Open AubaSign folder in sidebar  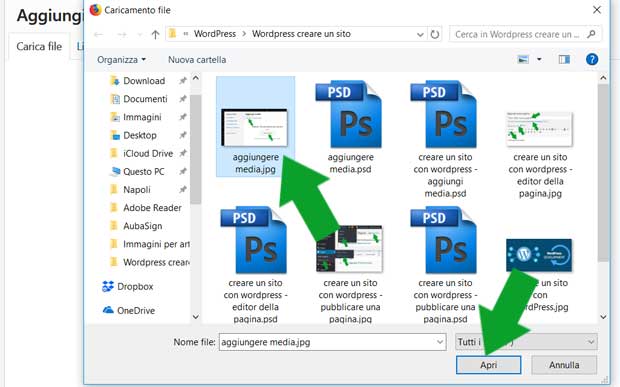[x=142, y=226]
